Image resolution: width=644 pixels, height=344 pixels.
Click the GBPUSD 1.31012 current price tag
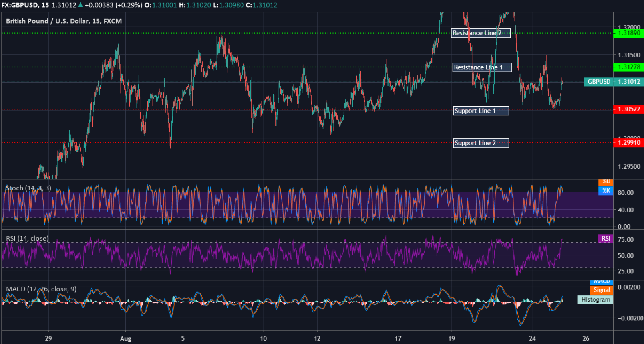pos(614,82)
